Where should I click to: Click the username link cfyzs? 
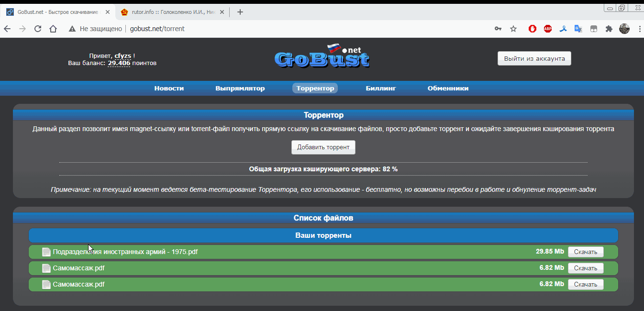pos(123,56)
